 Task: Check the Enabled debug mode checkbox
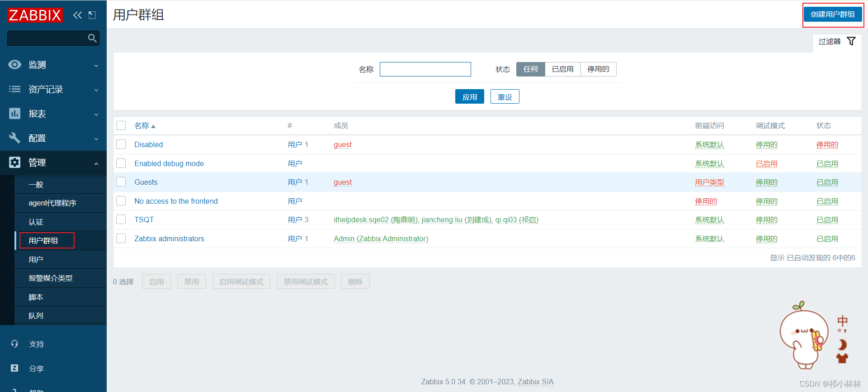click(x=121, y=163)
